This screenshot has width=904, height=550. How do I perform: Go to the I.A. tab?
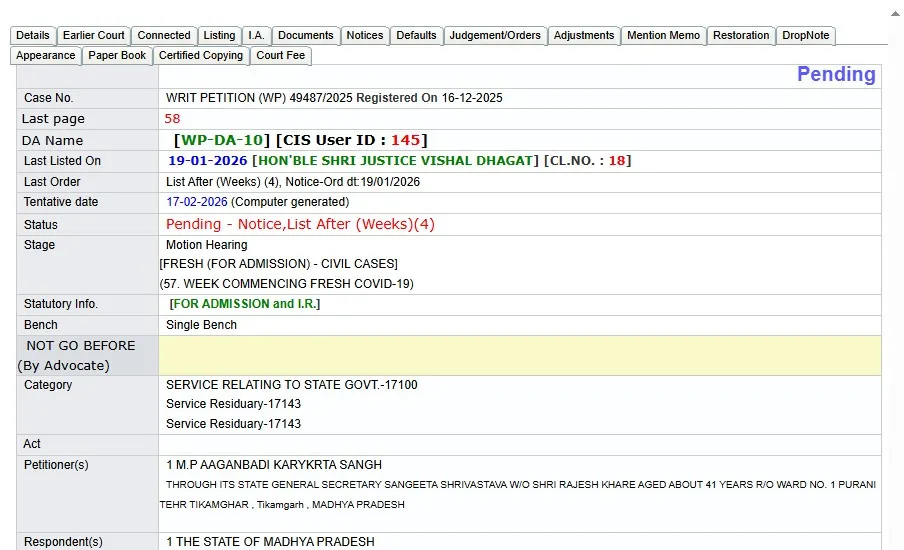256,35
